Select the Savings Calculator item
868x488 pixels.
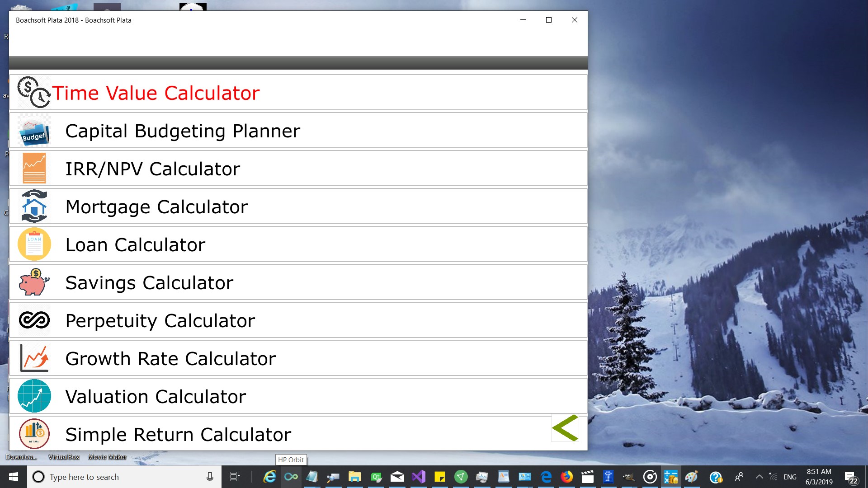[x=149, y=283]
